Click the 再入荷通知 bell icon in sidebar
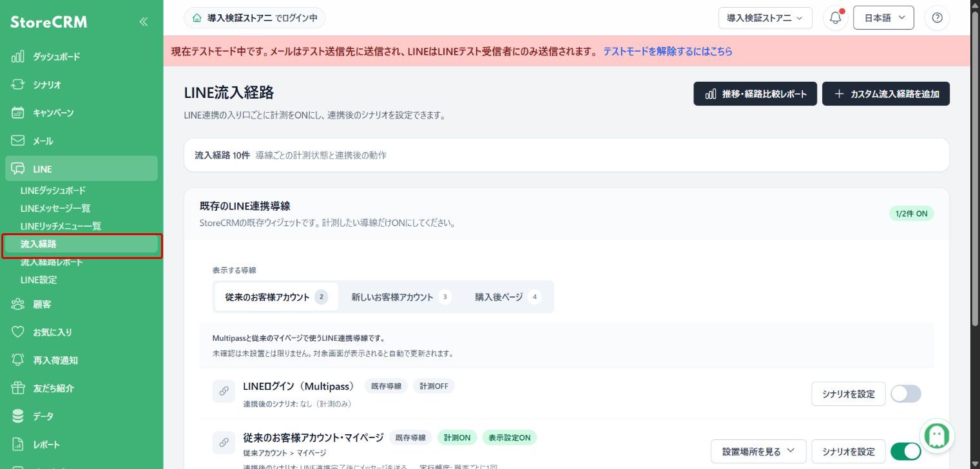 18,360
